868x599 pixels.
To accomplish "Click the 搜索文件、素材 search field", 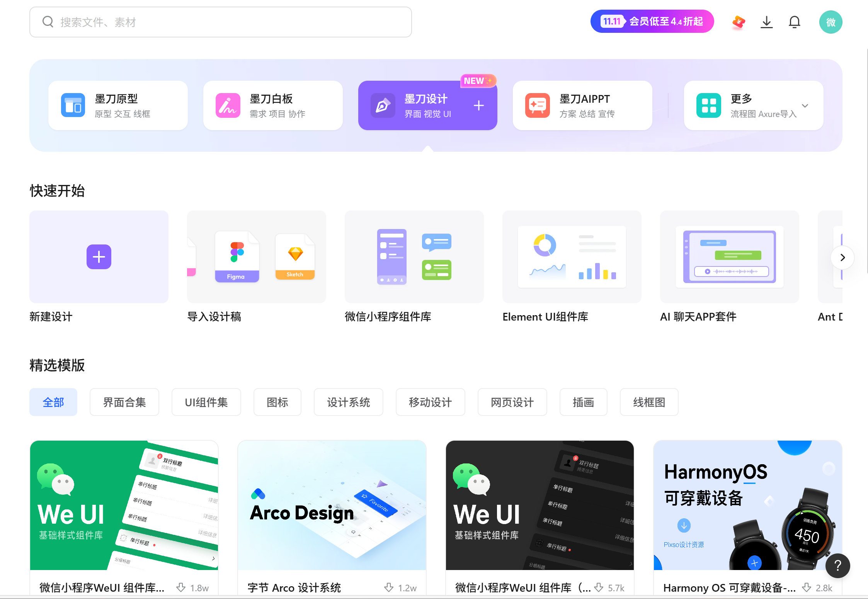I will 220,22.
